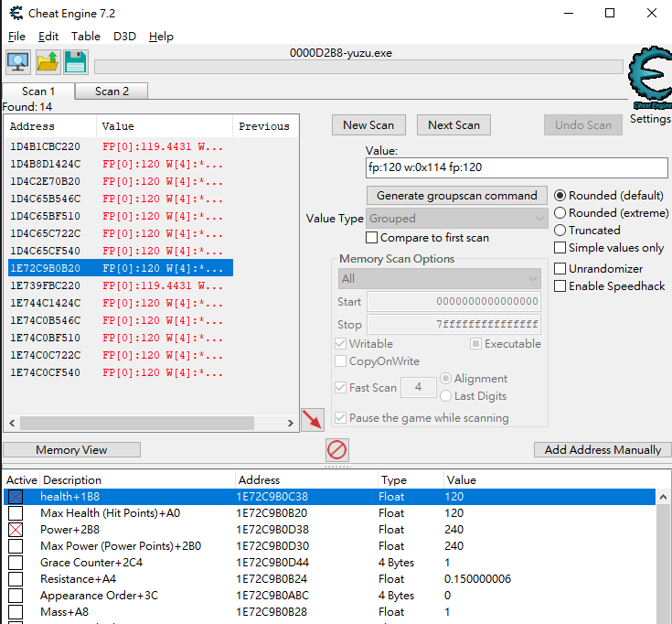672x624 pixels.
Task: Toggle the CopyOnWrite checkbox
Action: point(341,361)
